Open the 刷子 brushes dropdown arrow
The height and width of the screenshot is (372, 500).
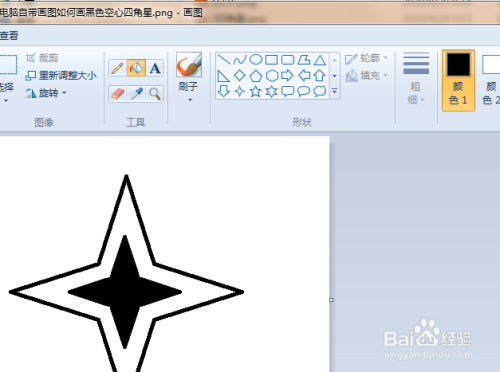[x=190, y=100]
